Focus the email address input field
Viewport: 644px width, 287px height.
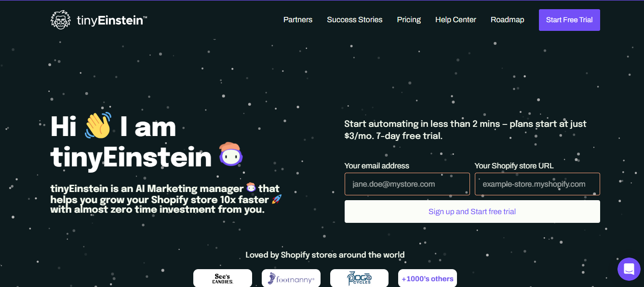point(407,184)
